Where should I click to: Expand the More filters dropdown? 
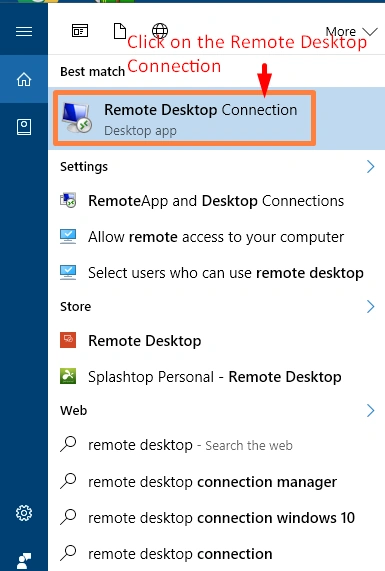pos(351,32)
